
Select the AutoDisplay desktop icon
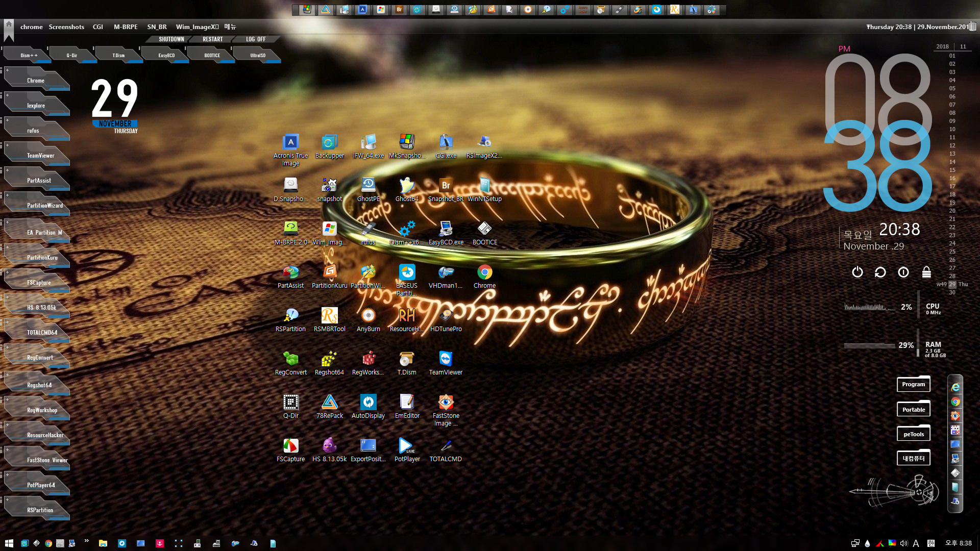(368, 407)
